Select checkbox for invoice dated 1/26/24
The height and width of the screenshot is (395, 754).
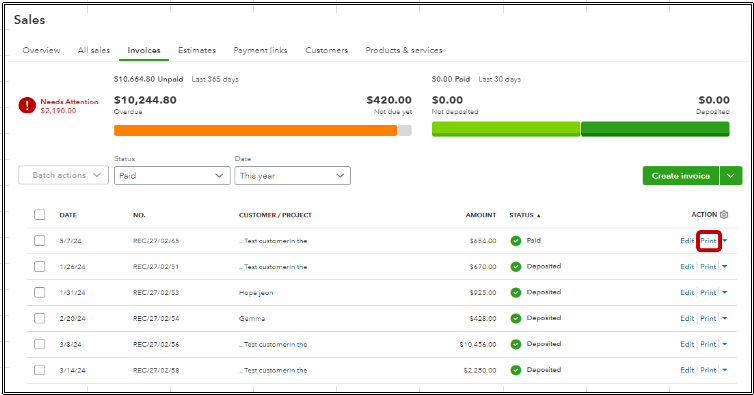[x=39, y=267]
